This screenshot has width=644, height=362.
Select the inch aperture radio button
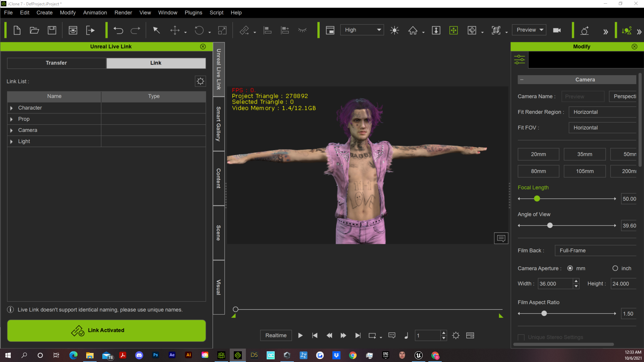pyautogui.click(x=615, y=268)
